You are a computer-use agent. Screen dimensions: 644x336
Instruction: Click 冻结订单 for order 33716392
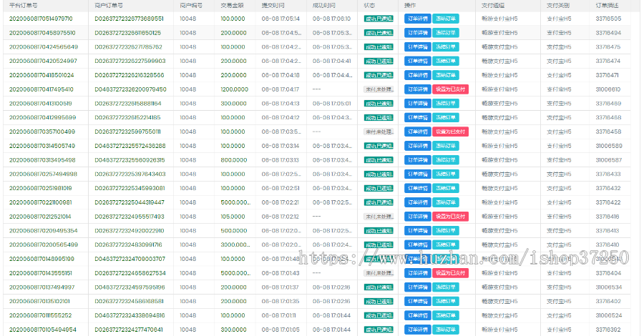click(x=445, y=330)
